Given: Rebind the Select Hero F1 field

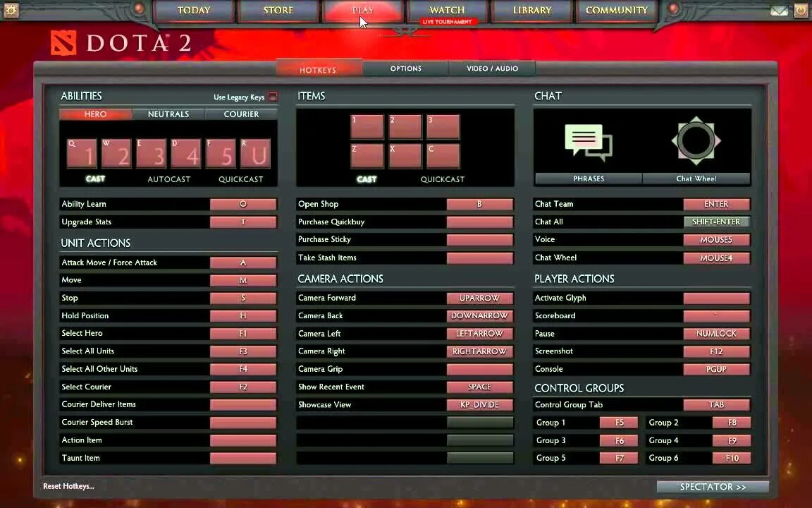Looking at the screenshot, I should [x=243, y=334].
